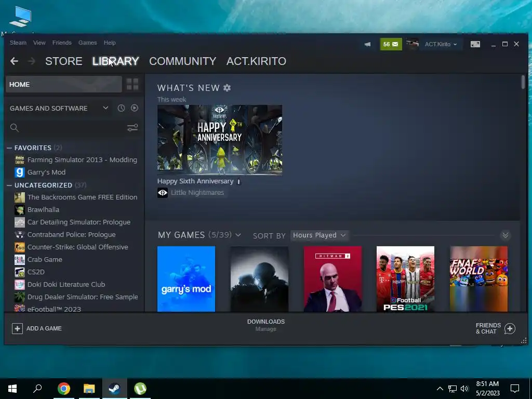Go to the STORE tab
The image size is (532, 399).
tap(64, 61)
